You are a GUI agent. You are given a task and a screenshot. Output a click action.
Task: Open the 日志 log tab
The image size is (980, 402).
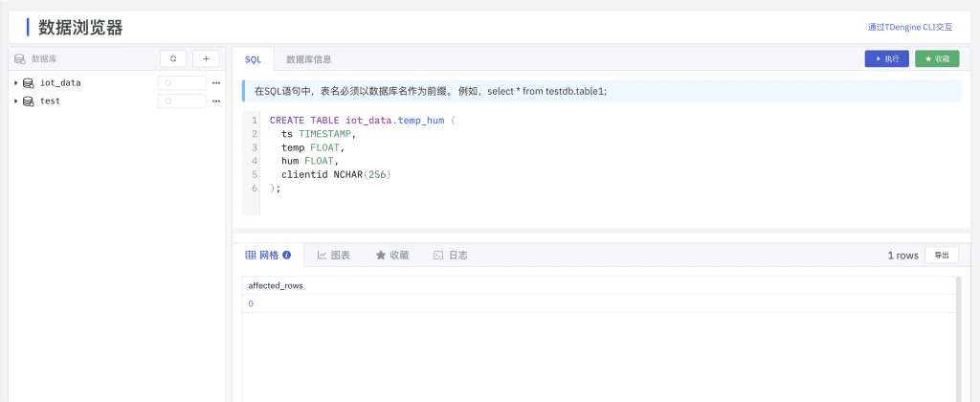click(x=451, y=256)
